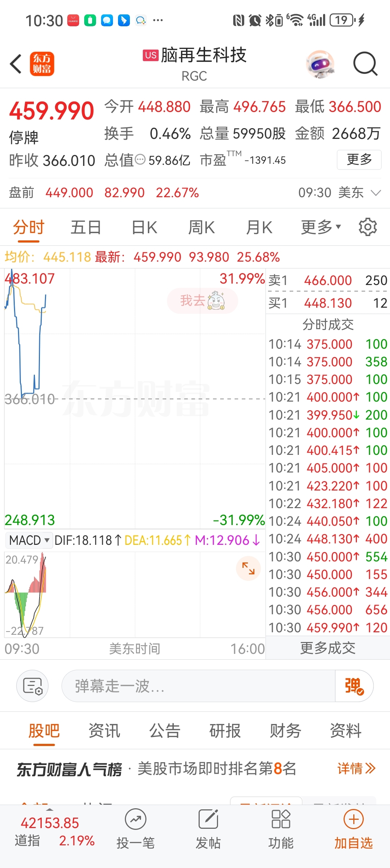Tap the search magnifier icon
390x868 pixels.
pyautogui.click(x=365, y=64)
